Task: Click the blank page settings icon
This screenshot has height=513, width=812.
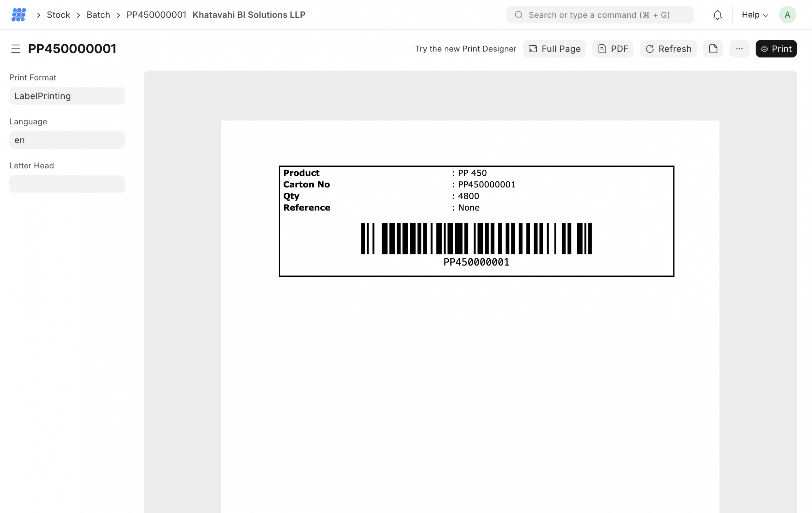Action: point(713,49)
